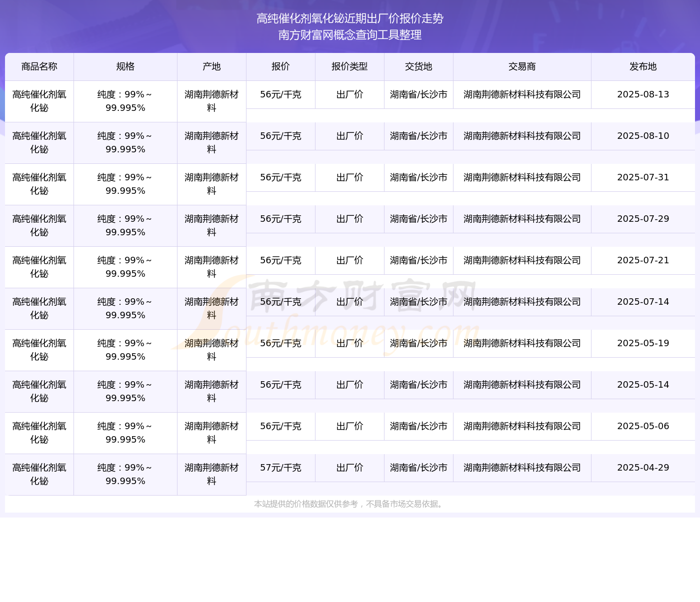Click the 交货地 column header

418,67
